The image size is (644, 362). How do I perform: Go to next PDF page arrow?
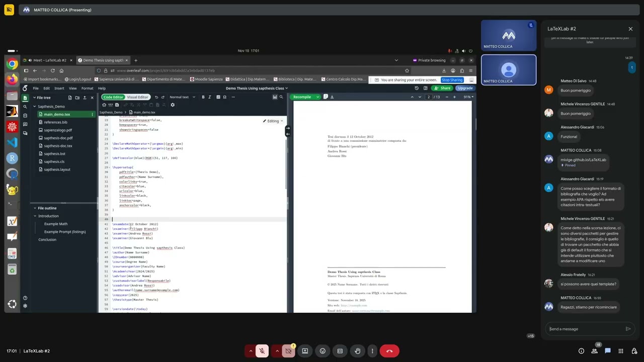(x=420, y=97)
